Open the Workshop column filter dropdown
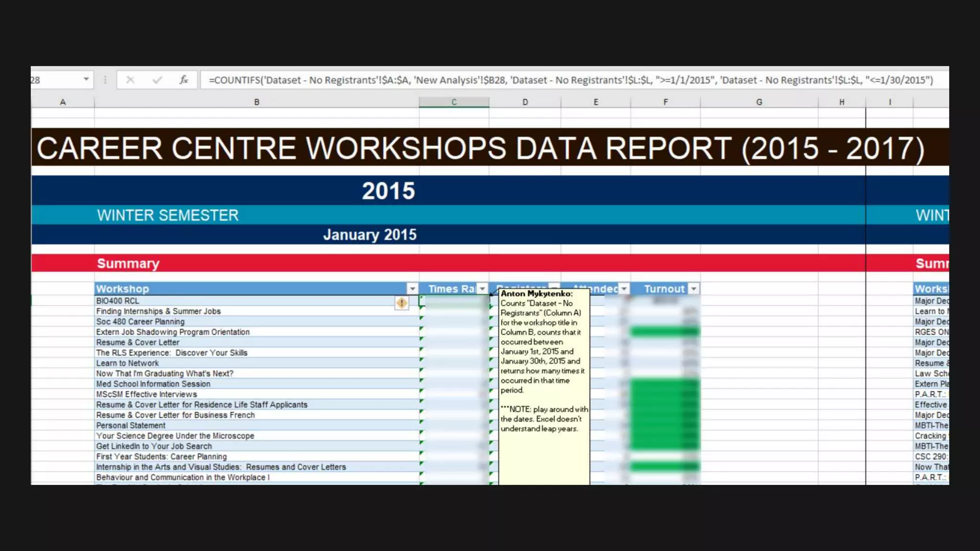Image resolution: width=980 pixels, height=551 pixels. pos(412,288)
